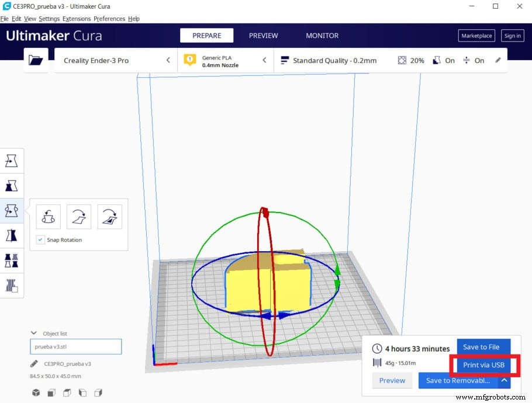Click the Print via USB button
Screen dimensions: 532x403
482,365
